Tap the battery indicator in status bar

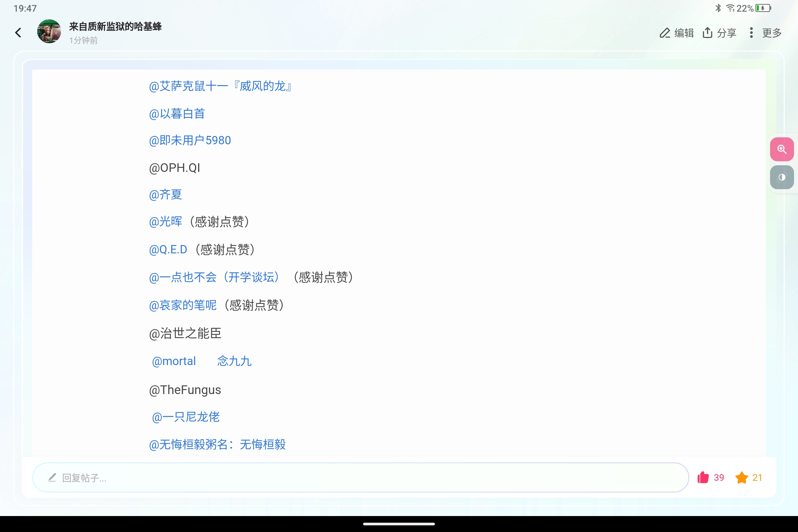[x=763, y=8]
